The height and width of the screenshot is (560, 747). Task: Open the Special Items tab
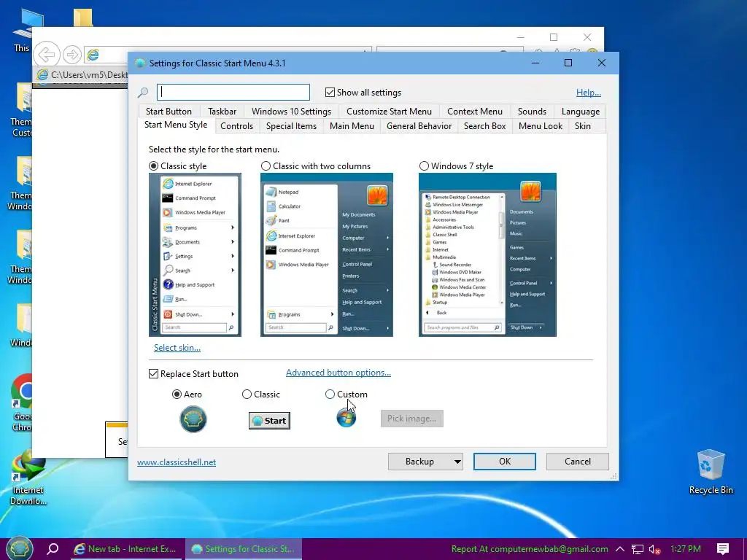(x=291, y=126)
